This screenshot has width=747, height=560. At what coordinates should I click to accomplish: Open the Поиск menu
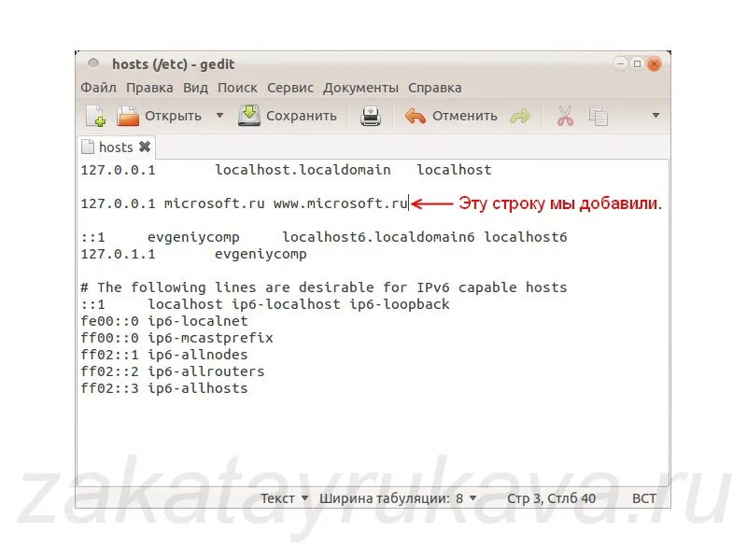(237, 88)
